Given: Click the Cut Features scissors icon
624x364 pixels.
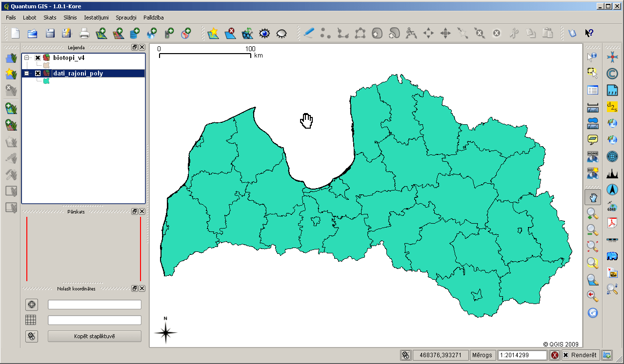Looking at the screenshot, I should [514, 33].
